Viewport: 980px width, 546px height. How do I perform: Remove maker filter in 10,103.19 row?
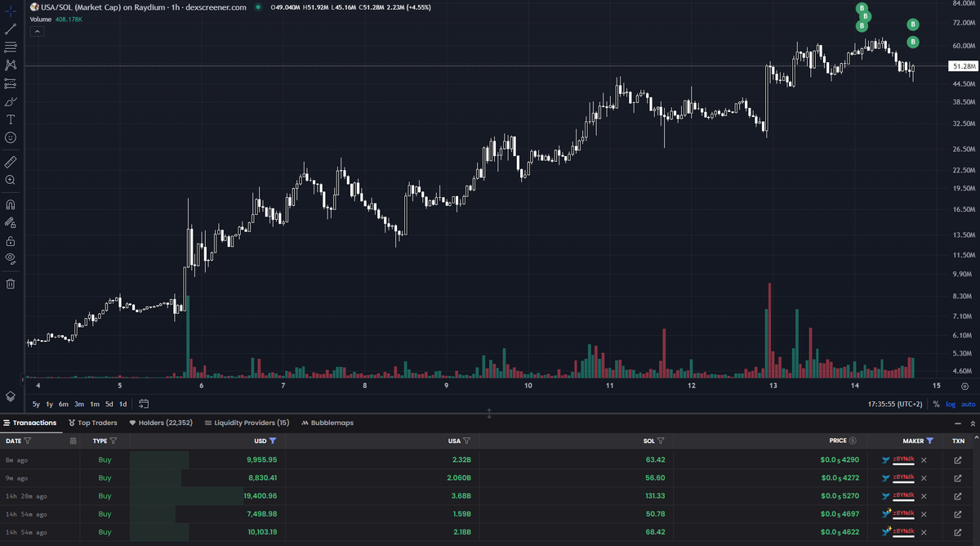[x=924, y=532]
